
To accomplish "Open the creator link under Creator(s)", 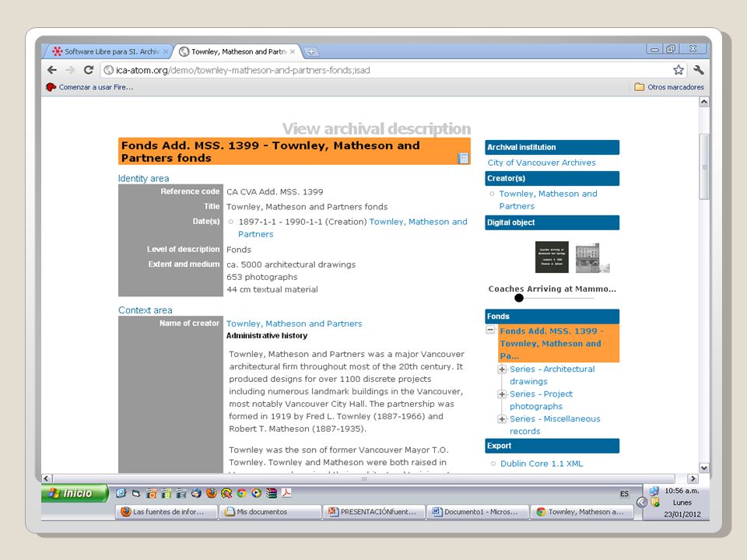I will click(548, 200).
